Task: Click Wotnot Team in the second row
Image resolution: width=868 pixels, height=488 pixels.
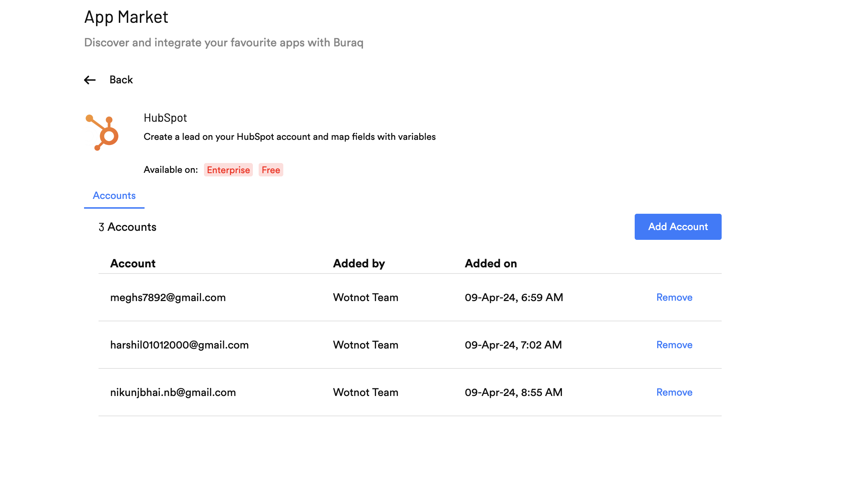Action: [365, 345]
